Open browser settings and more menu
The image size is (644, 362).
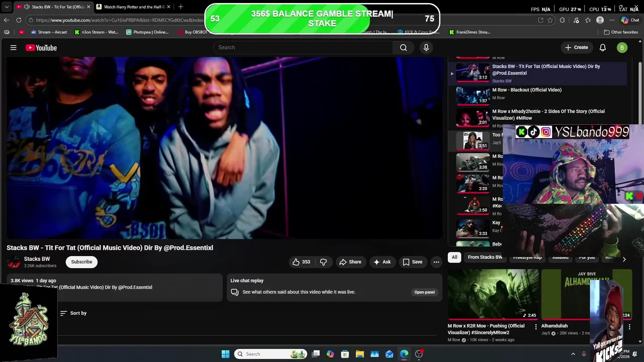coord(612,20)
